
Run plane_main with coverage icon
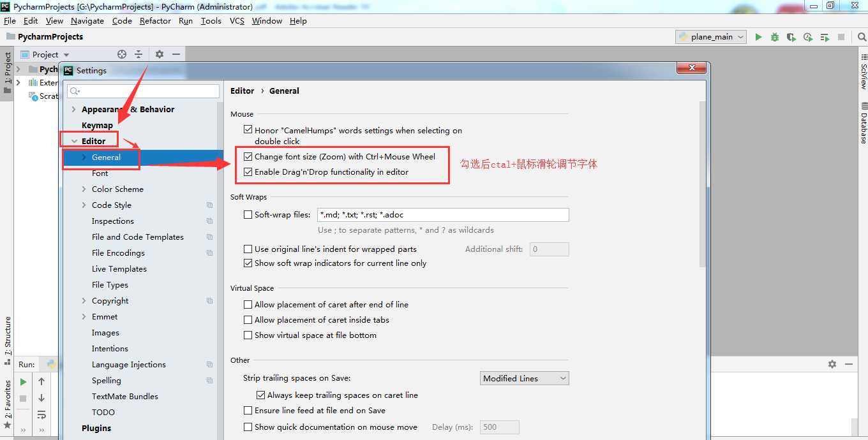pos(791,37)
